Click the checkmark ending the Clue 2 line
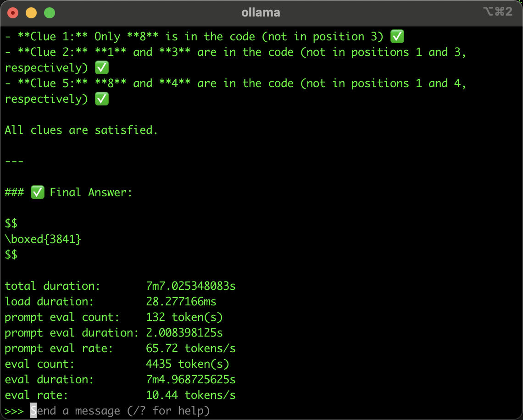Image resolution: width=523 pixels, height=420 pixels. (102, 68)
